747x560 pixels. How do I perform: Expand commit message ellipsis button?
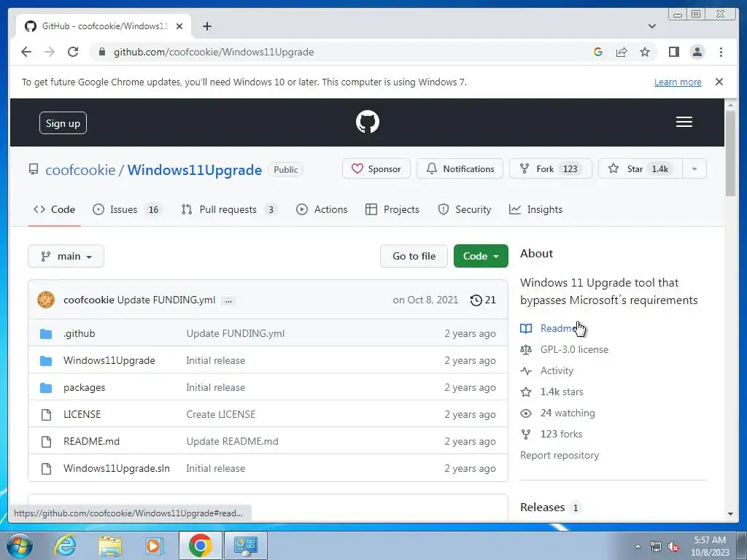(x=228, y=300)
